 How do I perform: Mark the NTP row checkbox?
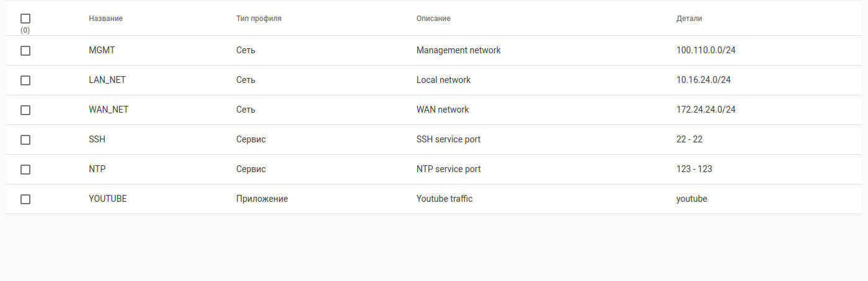click(x=25, y=170)
